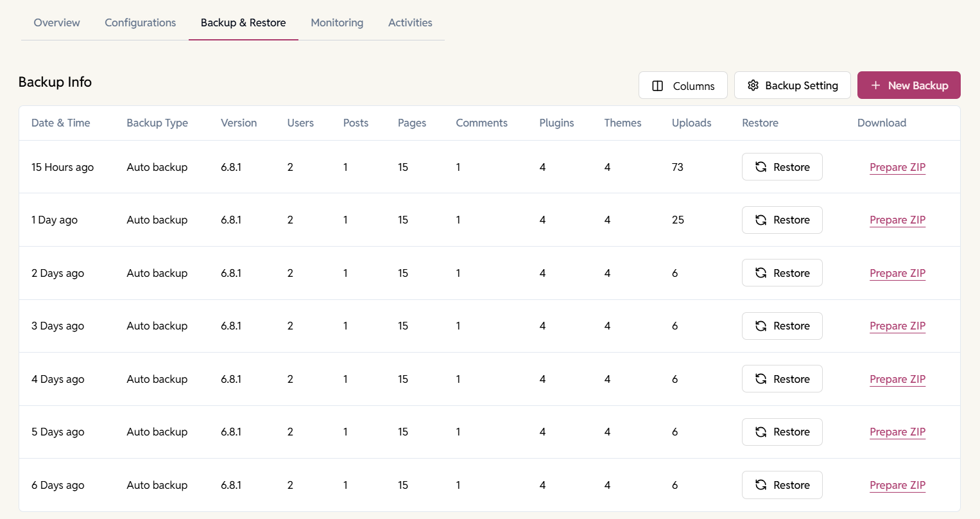Click restore arrow icon for 3 Days ago

[761, 326]
